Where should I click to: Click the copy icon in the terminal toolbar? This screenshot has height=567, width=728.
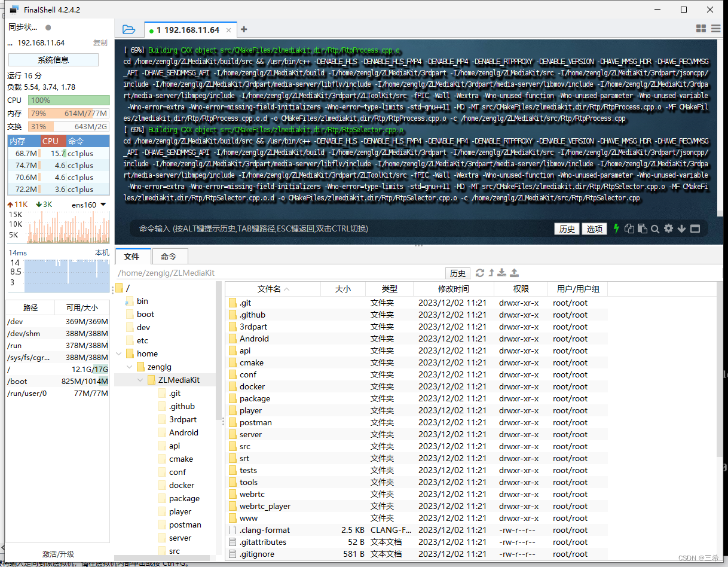point(629,229)
